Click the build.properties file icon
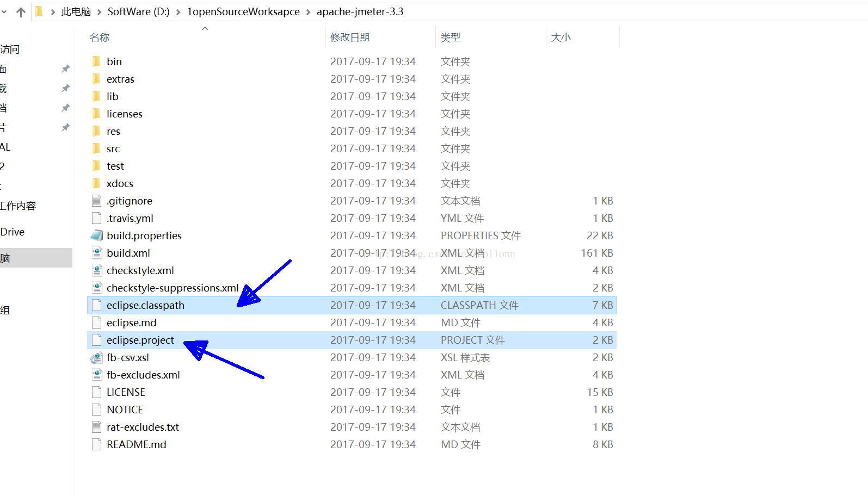This screenshot has width=868, height=496. pos(97,235)
